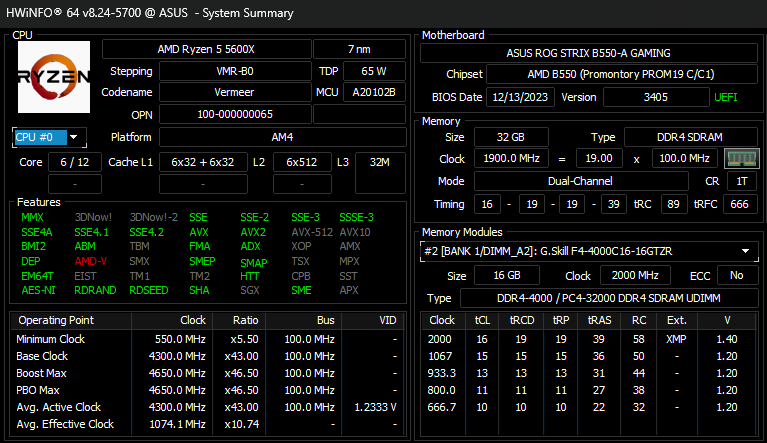
Task: Click the VID column header
Action: click(373, 320)
